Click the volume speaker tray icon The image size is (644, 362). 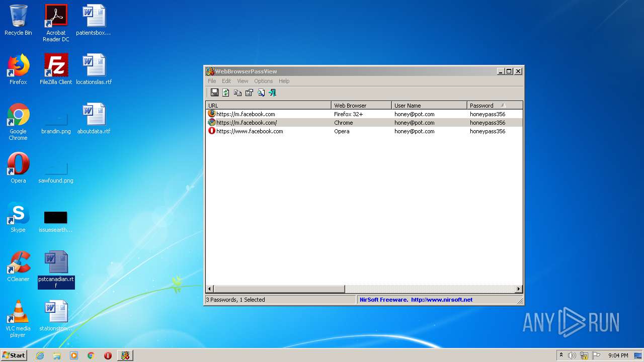pos(572,355)
